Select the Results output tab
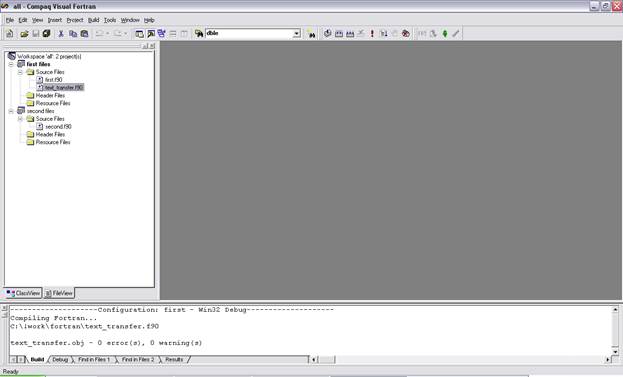Viewport: 623px width, 377px height. (x=174, y=360)
